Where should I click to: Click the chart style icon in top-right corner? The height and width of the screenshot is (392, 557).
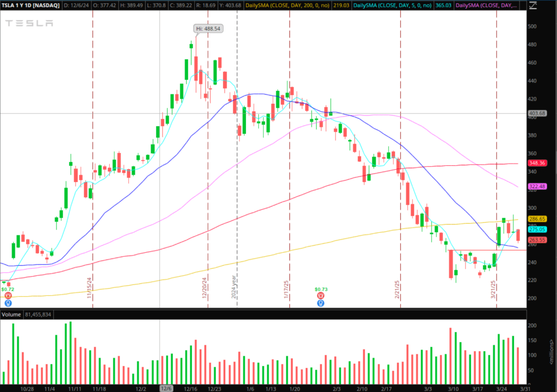tap(533, 5)
